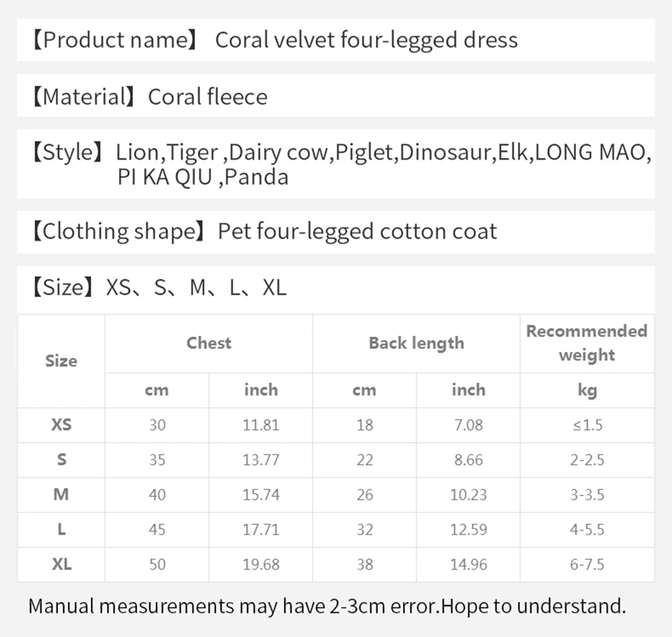The height and width of the screenshot is (637, 672).
Task: Click the ≤1.5 kg weight cell
Action: click(587, 425)
